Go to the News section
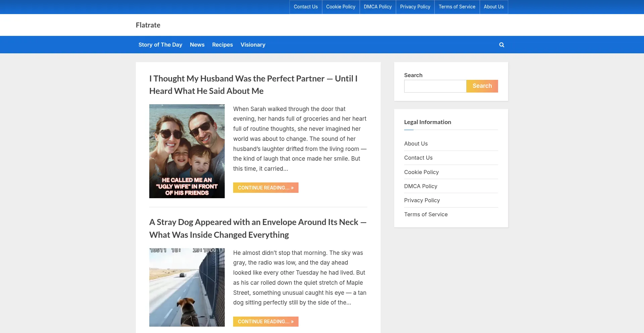Image resolution: width=644 pixels, height=333 pixels. 197,45
